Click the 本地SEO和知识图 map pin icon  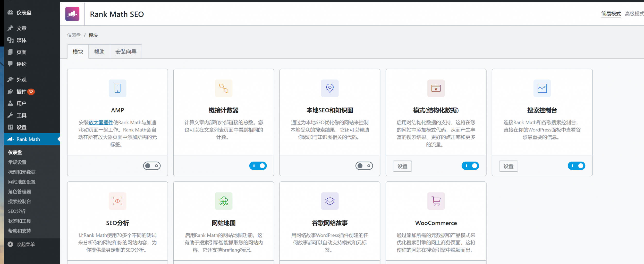tap(330, 88)
